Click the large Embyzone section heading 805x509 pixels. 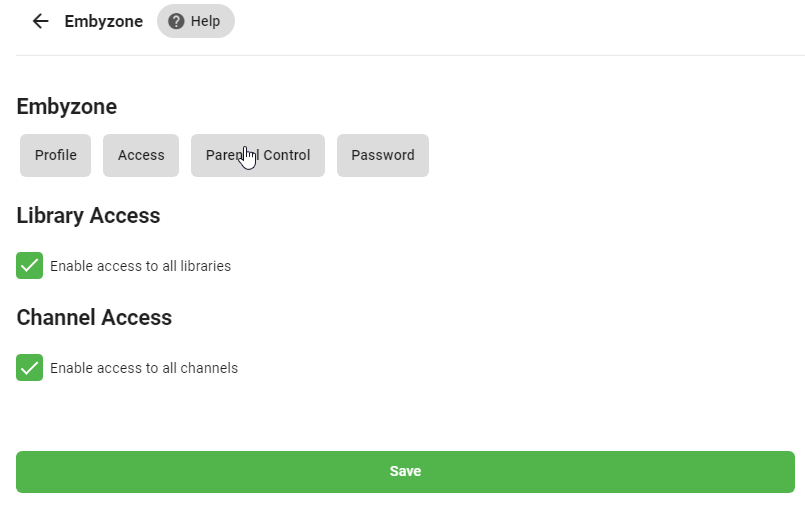(x=67, y=106)
